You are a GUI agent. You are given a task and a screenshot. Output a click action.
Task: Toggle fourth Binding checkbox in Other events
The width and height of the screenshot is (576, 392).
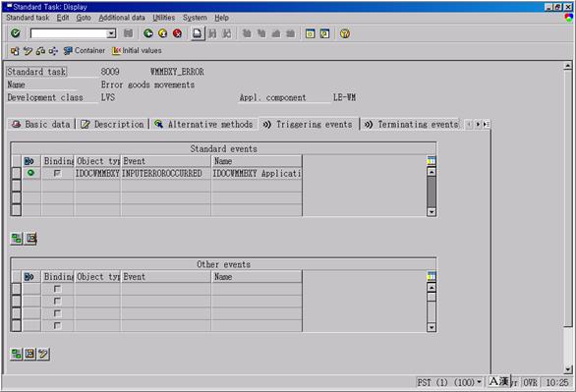click(x=57, y=325)
